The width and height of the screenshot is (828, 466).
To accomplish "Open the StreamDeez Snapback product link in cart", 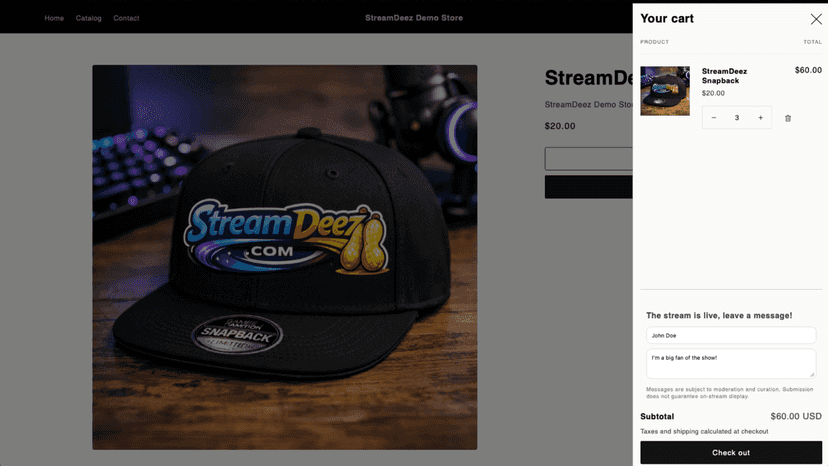I will pos(724,76).
